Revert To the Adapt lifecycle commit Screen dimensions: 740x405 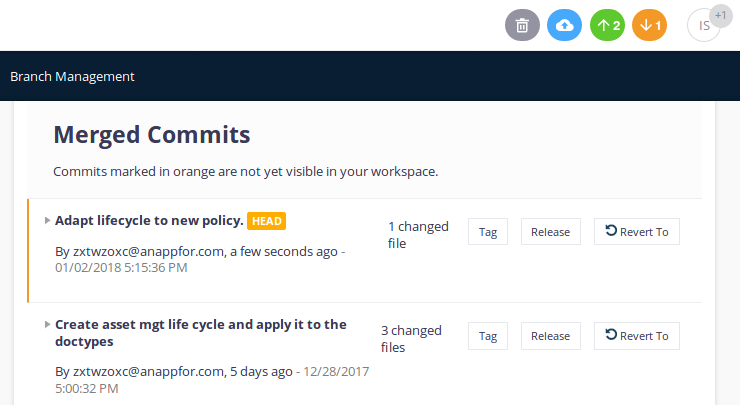pos(637,232)
